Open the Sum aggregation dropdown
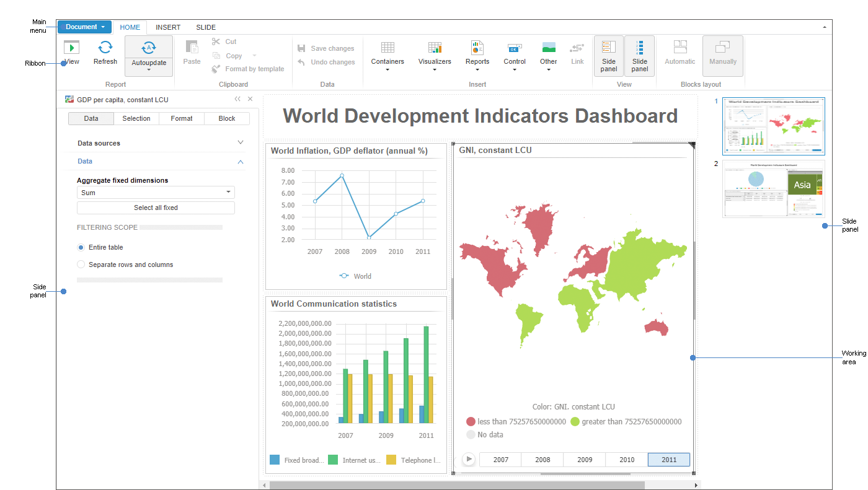Image resolution: width=868 pixels, height=490 pixels. pyautogui.click(x=156, y=192)
